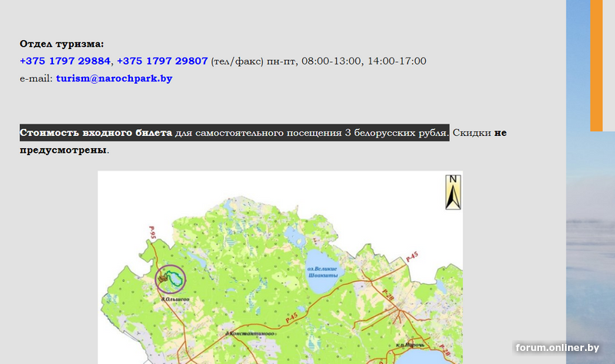Viewport: 615px width, 364px height.
Task: Click the orange vertical bar on the right
Action: [x=597, y=65]
